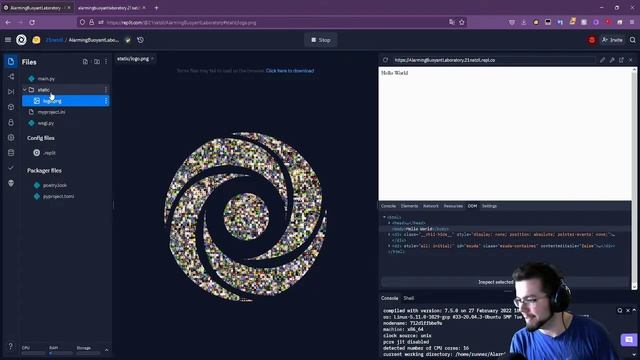Switch to devtools DOM tab
Image resolution: width=640 pixels, height=360 pixels.
pyautogui.click(x=472, y=206)
